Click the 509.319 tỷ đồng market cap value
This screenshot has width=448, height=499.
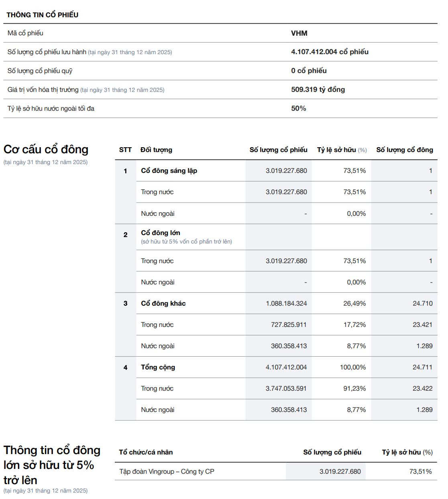318,89
